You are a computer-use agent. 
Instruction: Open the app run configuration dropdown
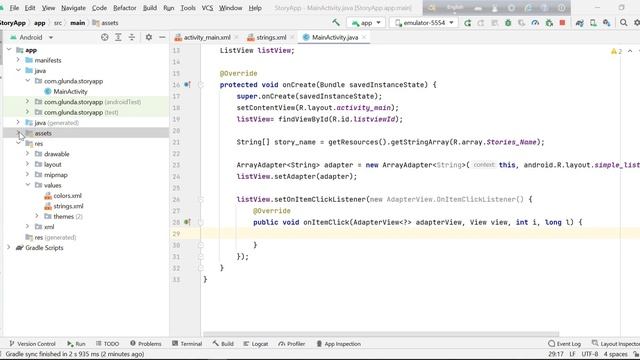365,23
